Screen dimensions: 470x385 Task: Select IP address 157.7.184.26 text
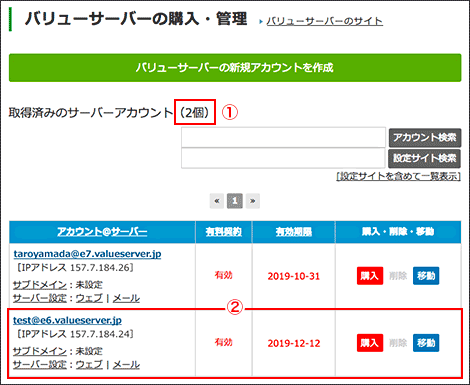coord(100,267)
